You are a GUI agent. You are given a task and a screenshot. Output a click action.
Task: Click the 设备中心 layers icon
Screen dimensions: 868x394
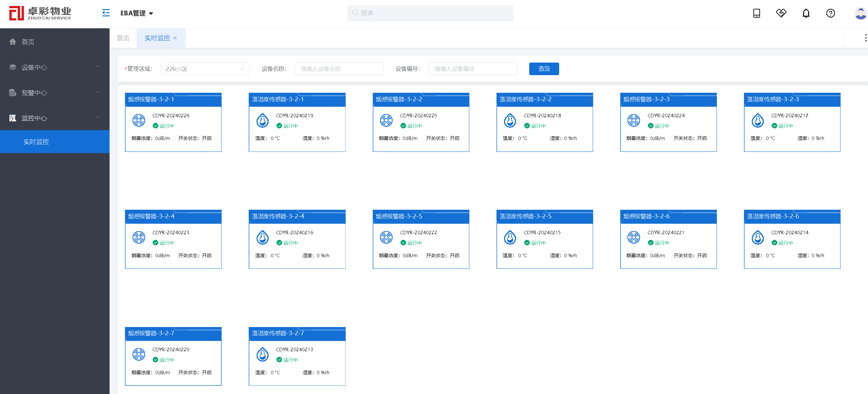13,67
